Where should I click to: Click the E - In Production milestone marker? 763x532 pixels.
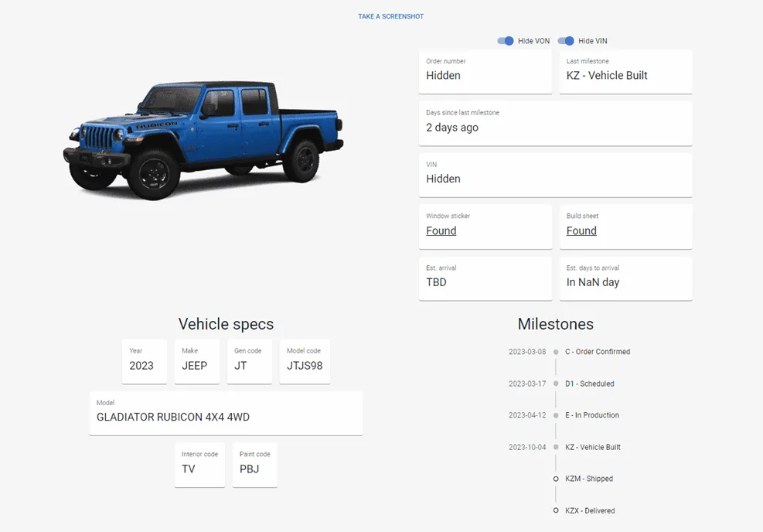(556, 415)
